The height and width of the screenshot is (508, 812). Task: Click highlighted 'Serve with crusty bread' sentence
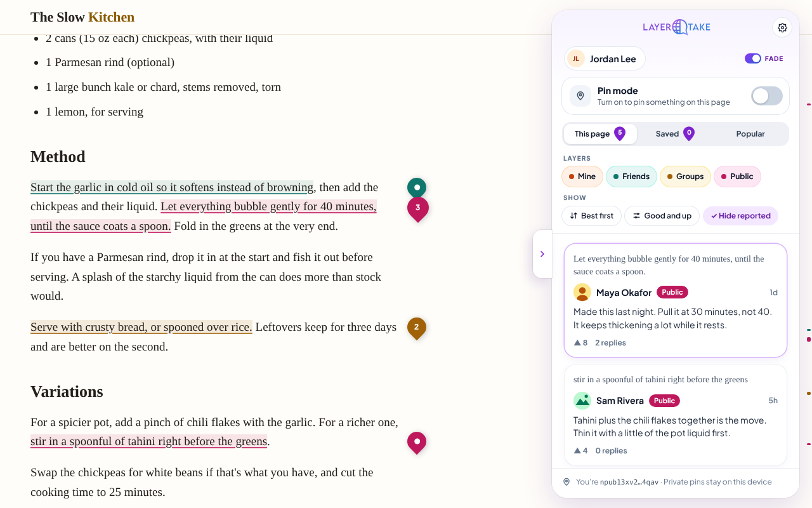[141, 327]
